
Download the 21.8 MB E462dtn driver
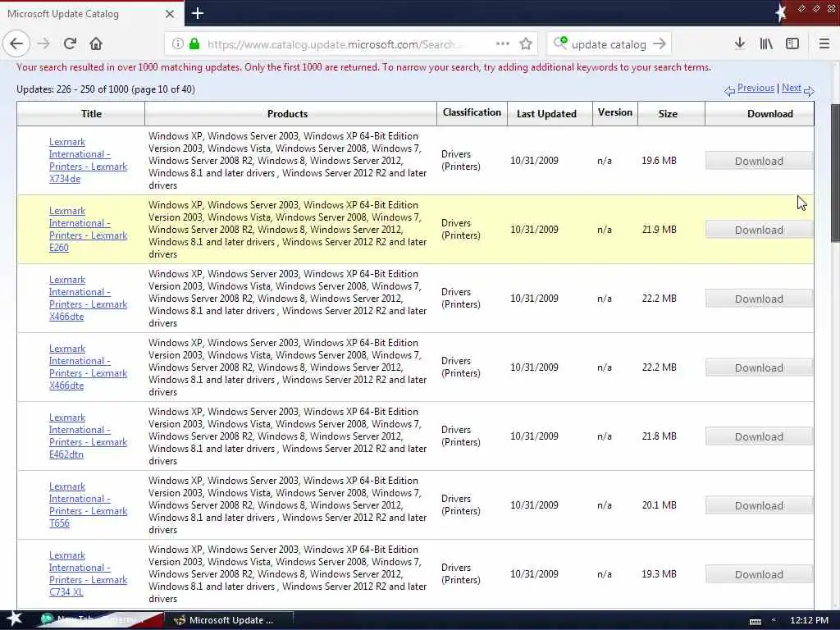(x=759, y=436)
